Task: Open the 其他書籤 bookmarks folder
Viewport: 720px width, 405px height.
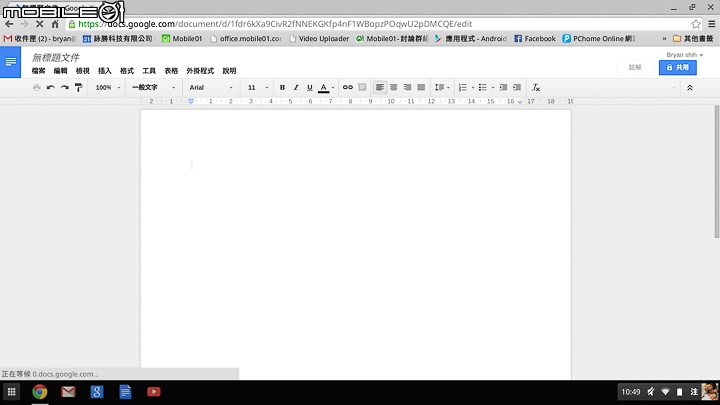Action: [693, 39]
